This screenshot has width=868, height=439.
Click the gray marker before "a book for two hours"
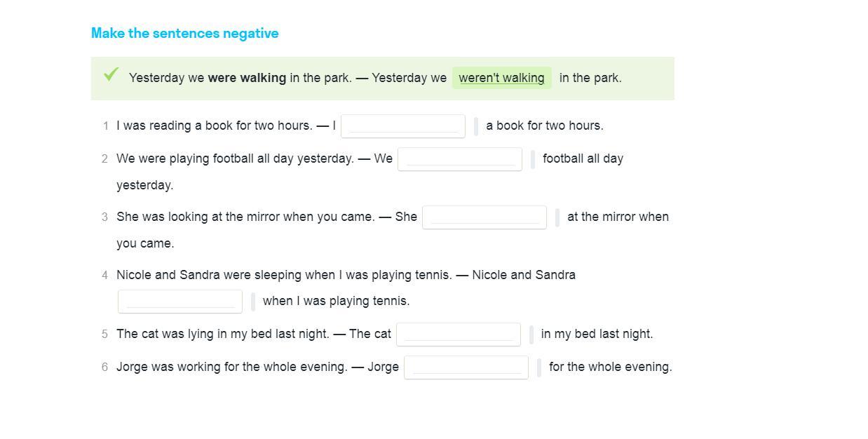(x=477, y=126)
